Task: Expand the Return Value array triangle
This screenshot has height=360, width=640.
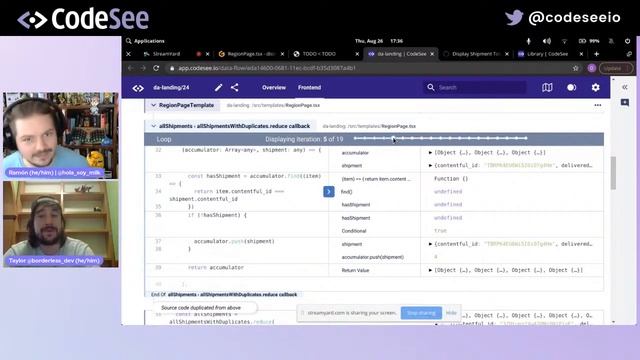Action: pyautogui.click(x=430, y=270)
